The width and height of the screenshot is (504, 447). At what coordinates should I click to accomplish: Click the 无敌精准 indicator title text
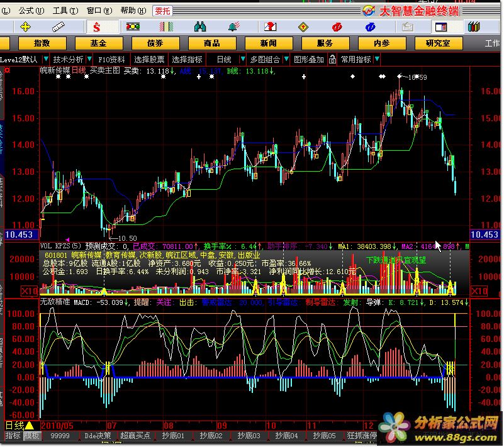[x=55, y=302]
